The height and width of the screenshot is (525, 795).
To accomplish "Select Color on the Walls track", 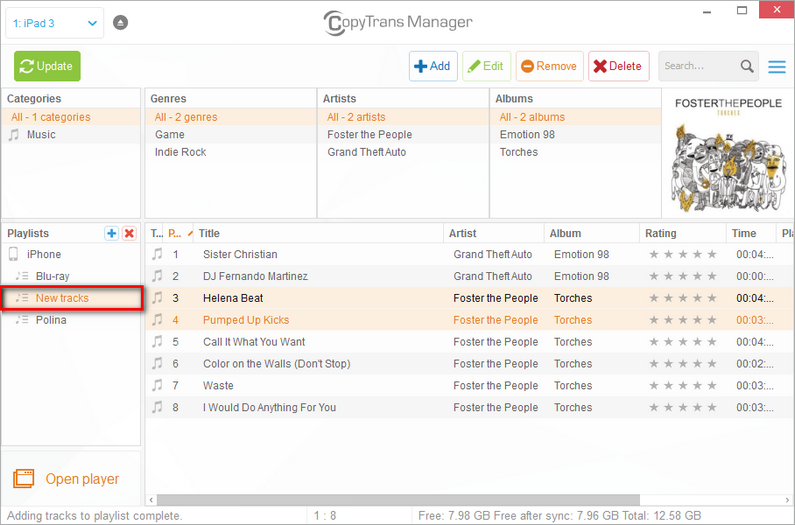I will (469, 364).
